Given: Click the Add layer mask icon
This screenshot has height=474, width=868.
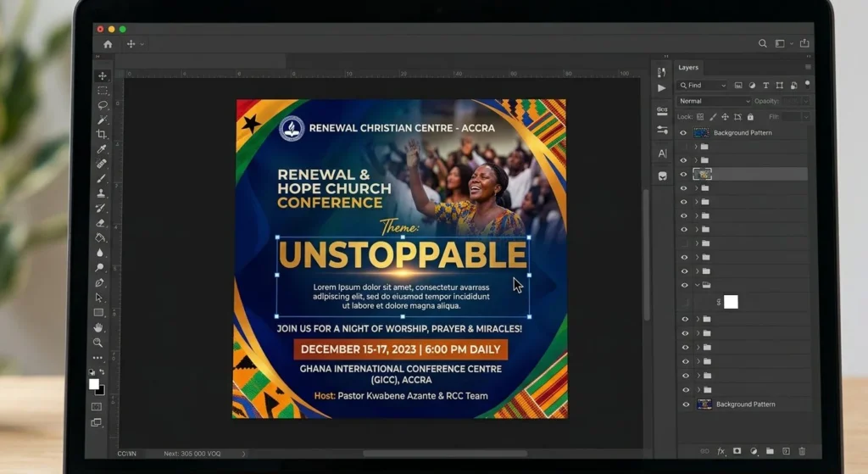Looking at the screenshot, I should click(737, 451).
